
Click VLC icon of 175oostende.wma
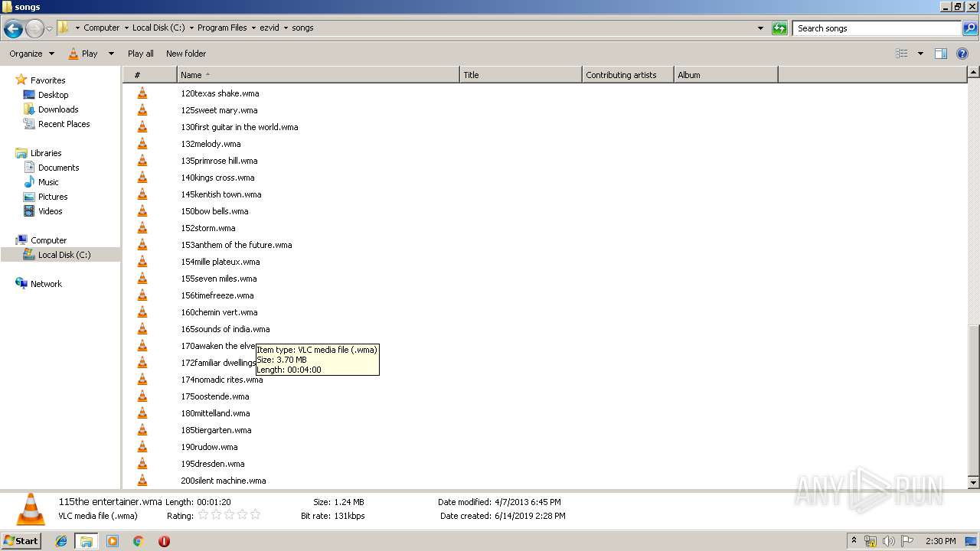pos(142,396)
